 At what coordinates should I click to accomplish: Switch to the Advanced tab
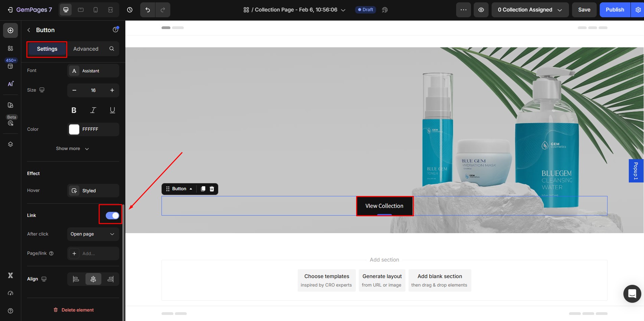(x=86, y=49)
